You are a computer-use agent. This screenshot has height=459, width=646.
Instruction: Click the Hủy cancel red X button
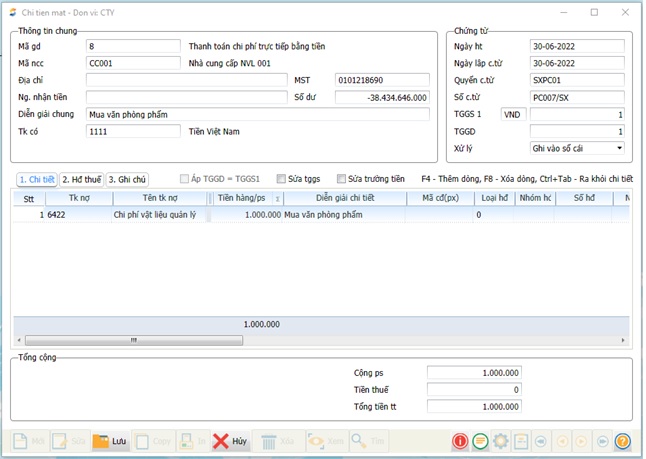[x=229, y=441]
